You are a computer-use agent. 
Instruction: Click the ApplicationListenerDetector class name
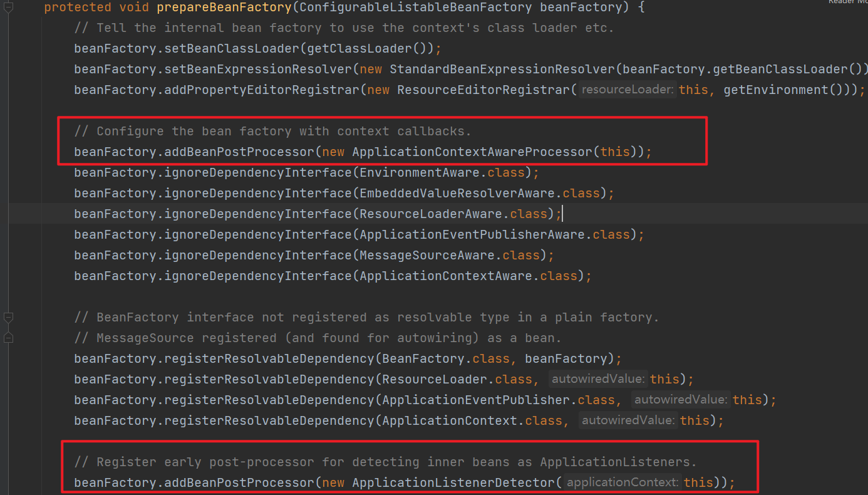point(453,482)
